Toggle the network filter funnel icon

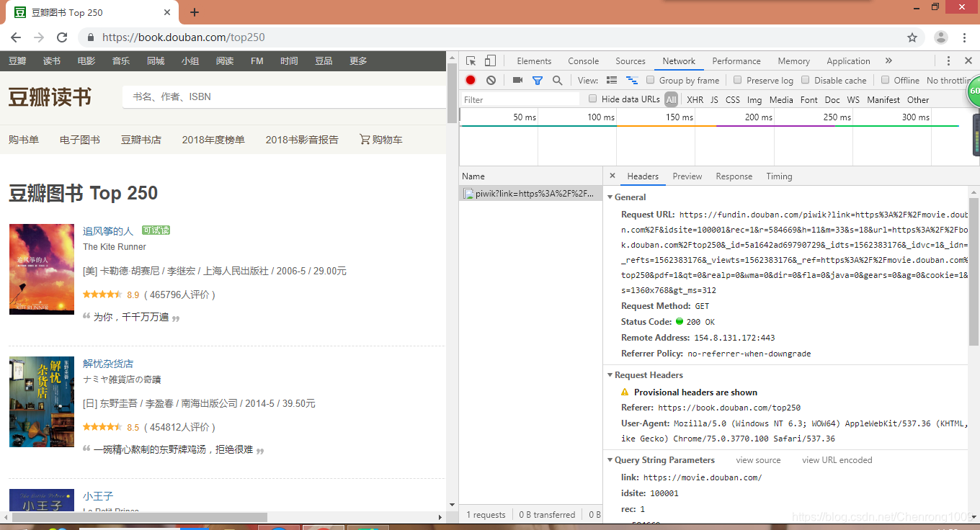(x=538, y=81)
